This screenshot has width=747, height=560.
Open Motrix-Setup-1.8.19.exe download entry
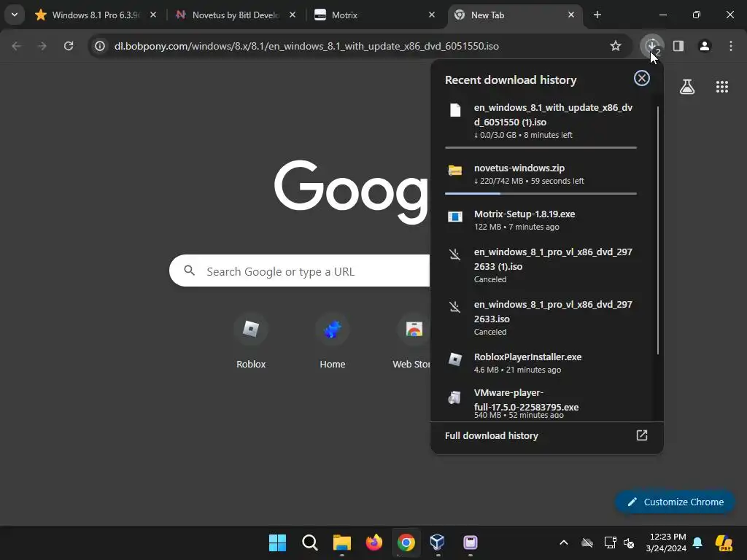click(x=541, y=220)
